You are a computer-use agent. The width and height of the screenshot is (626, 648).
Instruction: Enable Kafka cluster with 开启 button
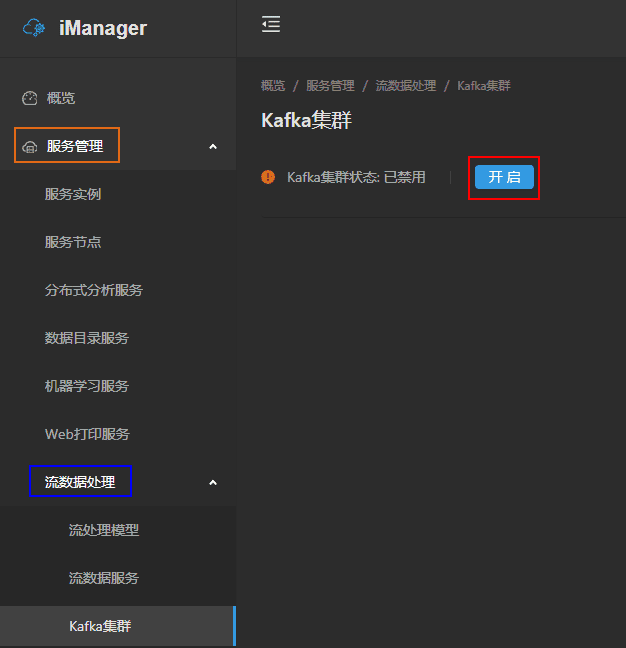tap(504, 177)
